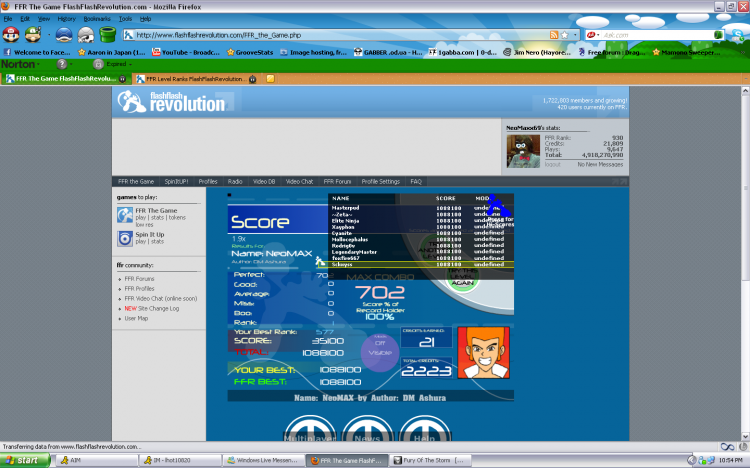Open Radio in the site navigation bar
The width and height of the screenshot is (750, 468).
tap(235, 181)
